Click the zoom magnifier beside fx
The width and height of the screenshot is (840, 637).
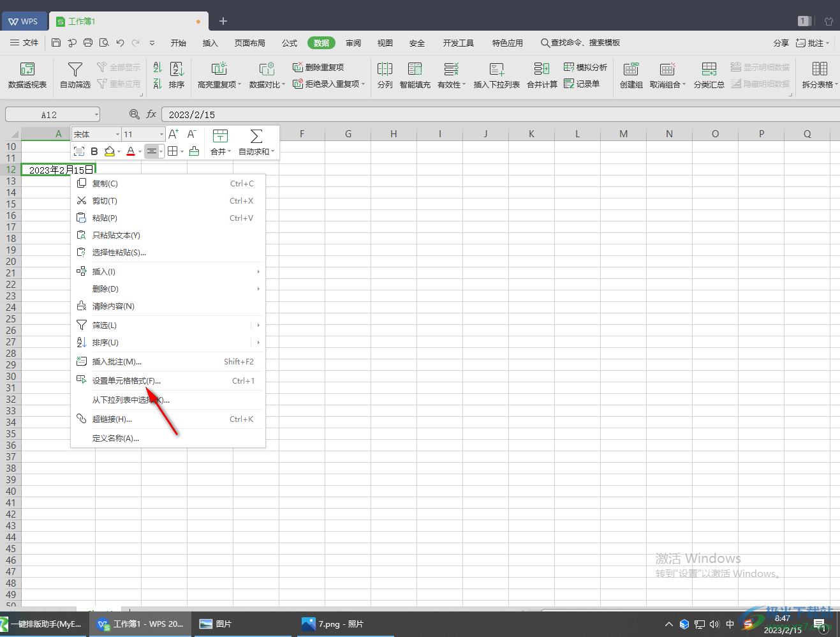click(135, 114)
